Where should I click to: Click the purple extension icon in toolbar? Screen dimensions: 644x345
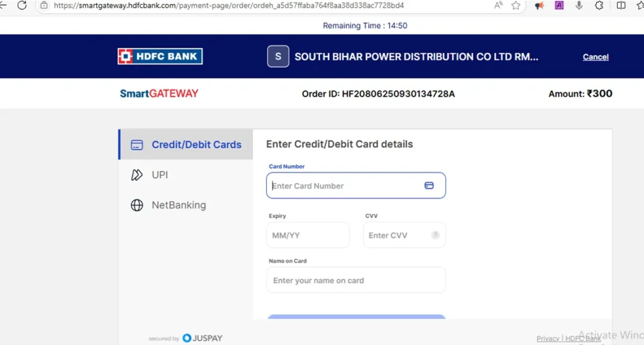559,5
